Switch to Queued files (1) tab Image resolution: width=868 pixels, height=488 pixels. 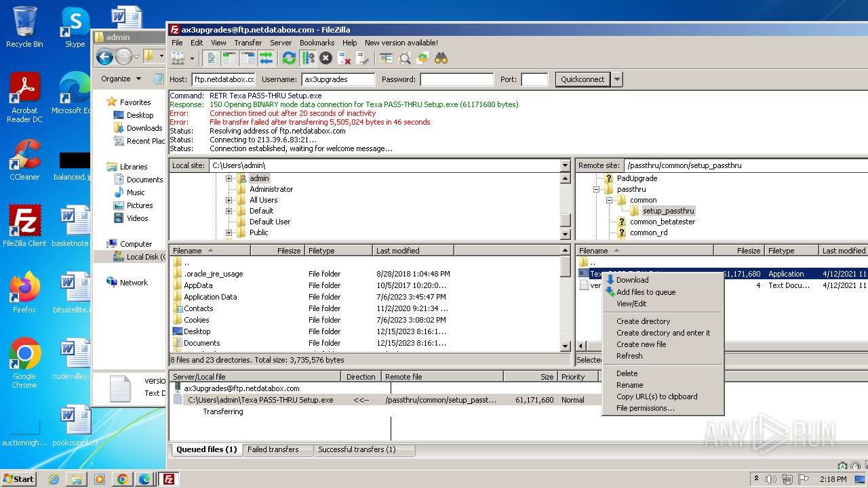(x=206, y=449)
